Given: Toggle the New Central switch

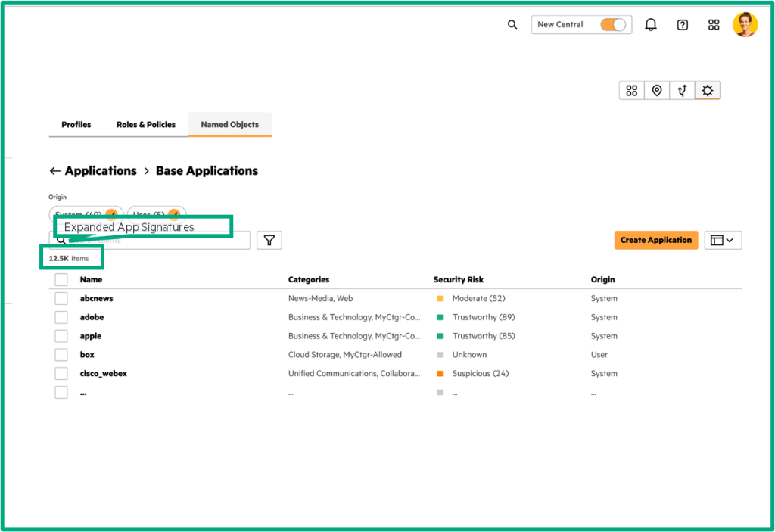Looking at the screenshot, I should pyautogui.click(x=613, y=25).
